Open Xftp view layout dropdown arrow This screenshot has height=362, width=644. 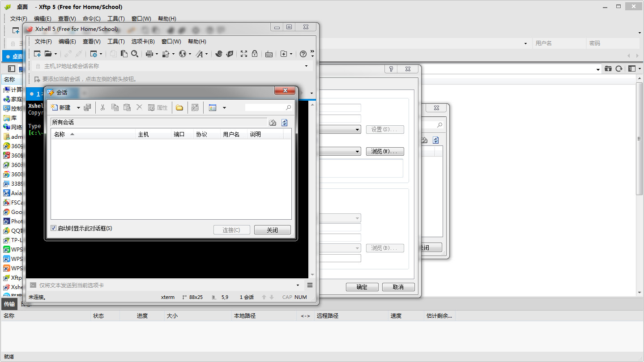coord(640,69)
